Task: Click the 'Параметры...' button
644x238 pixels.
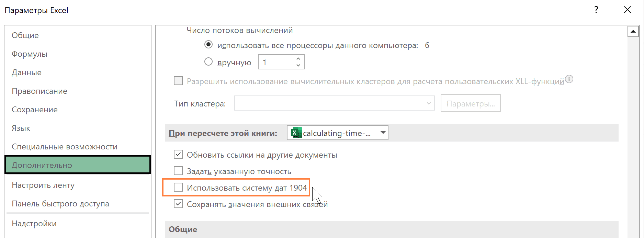Action: [470, 103]
